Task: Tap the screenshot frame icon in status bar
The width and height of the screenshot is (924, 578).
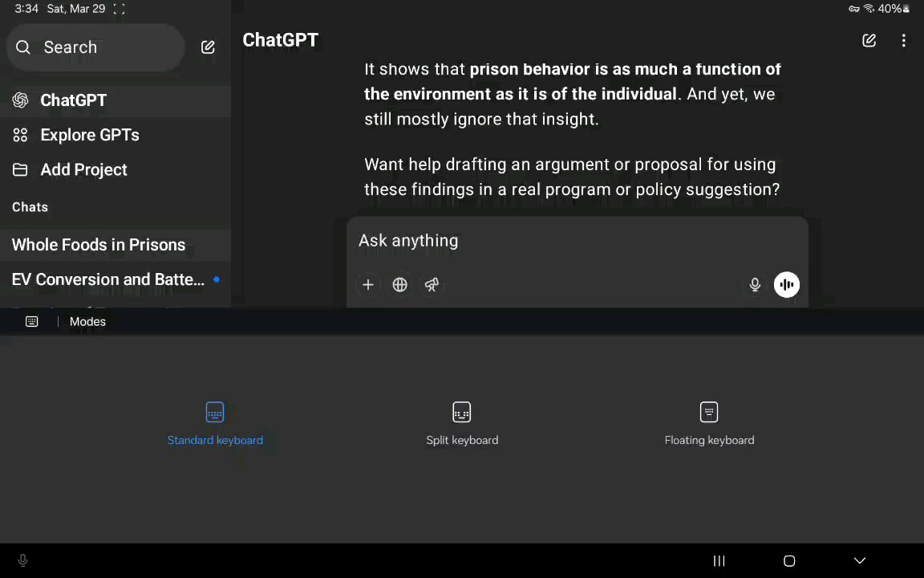Action: point(119,9)
